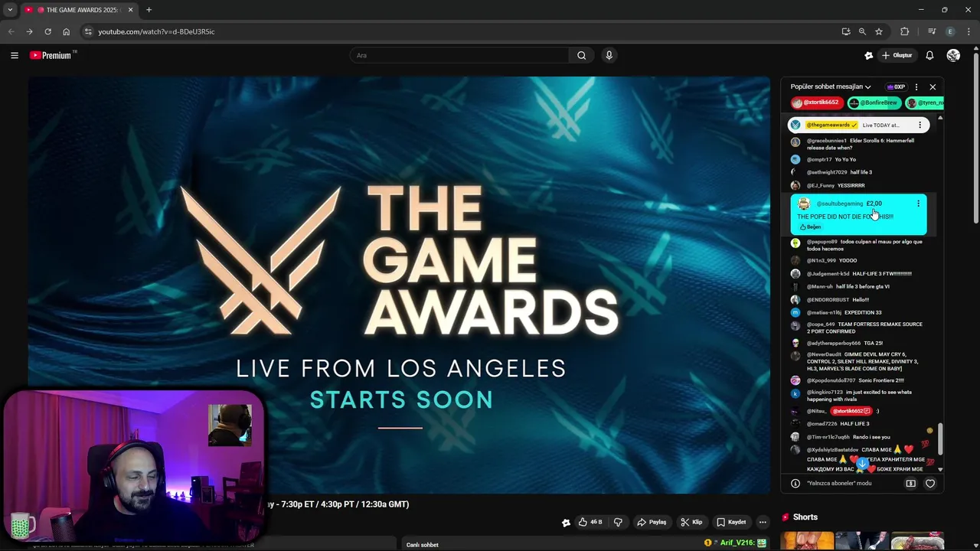Open the Chrome tab search dropdown
Image resolution: width=980 pixels, height=551 pixels.
click(10, 10)
